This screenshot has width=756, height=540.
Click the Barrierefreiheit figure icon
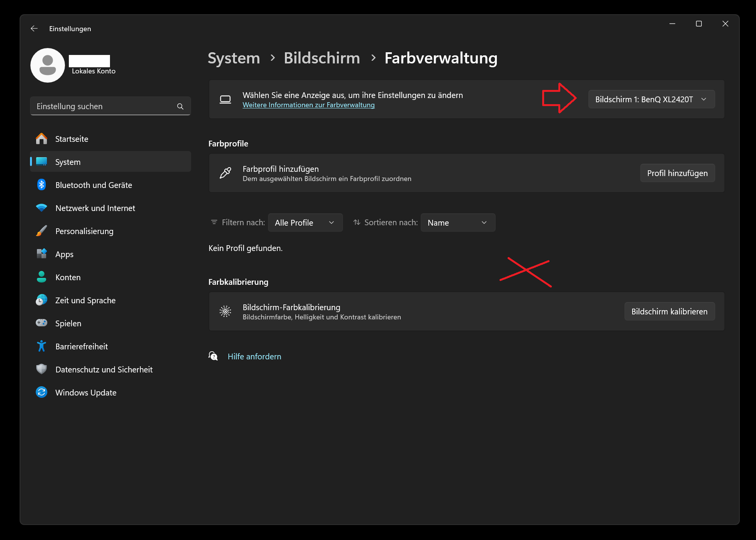click(x=42, y=346)
